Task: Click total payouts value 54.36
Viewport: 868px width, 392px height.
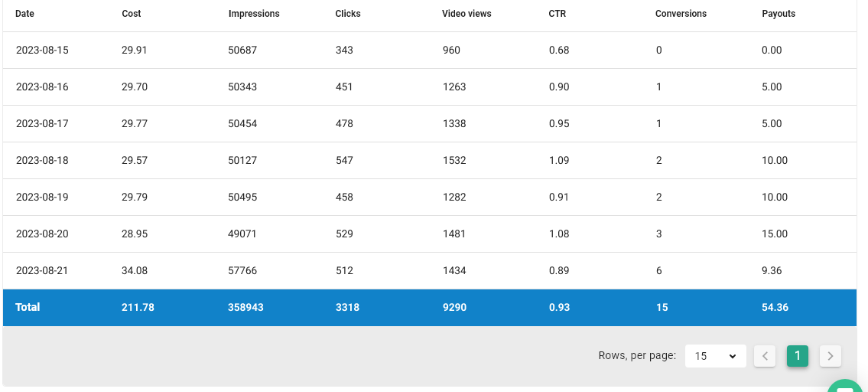Action: click(775, 308)
